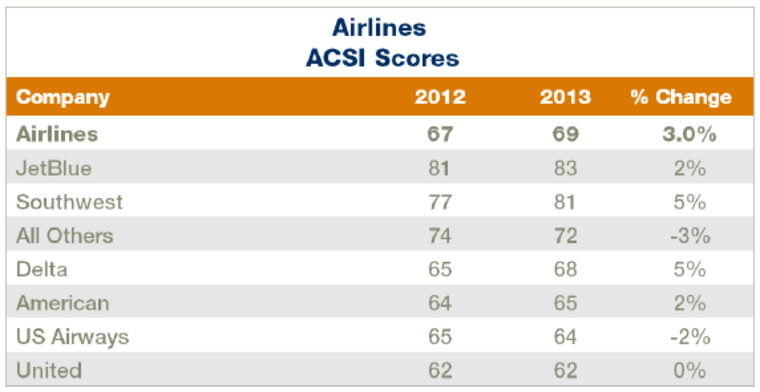
Task: Click the % Change column header
Action: (681, 97)
